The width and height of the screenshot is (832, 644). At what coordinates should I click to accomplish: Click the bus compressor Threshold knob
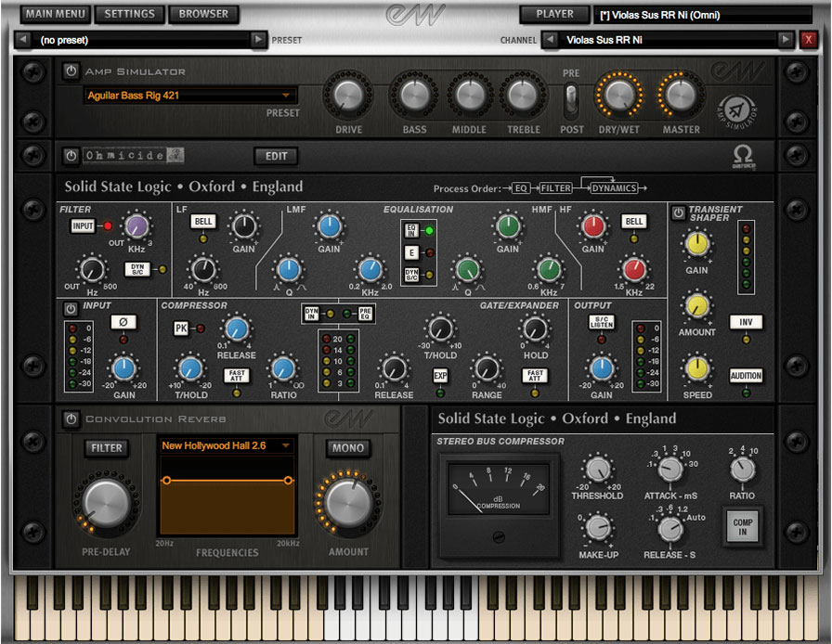point(597,469)
